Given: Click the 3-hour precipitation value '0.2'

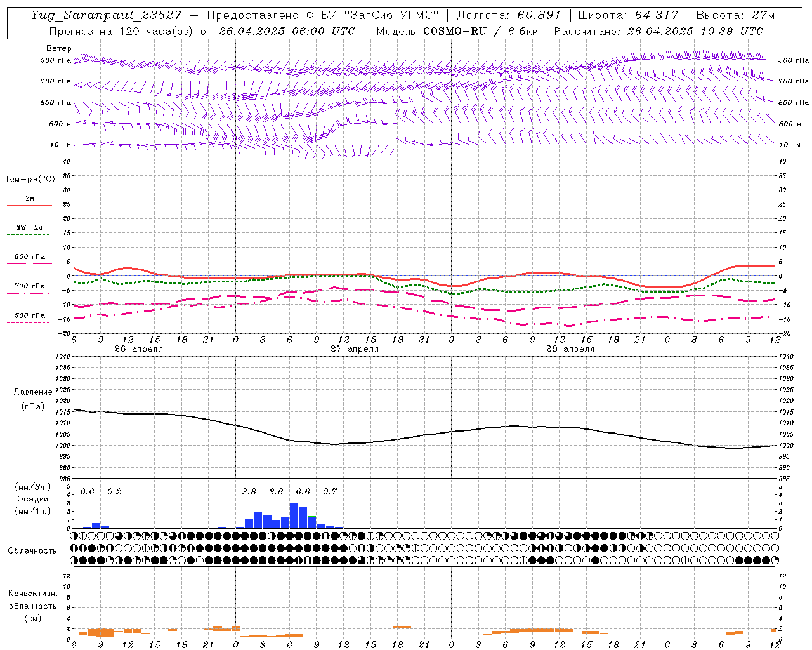Looking at the screenshot, I should tap(114, 492).
